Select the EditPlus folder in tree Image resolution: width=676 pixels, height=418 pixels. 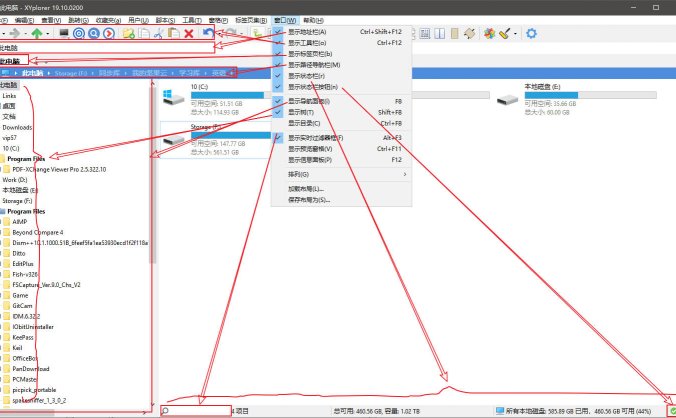tap(23, 264)
